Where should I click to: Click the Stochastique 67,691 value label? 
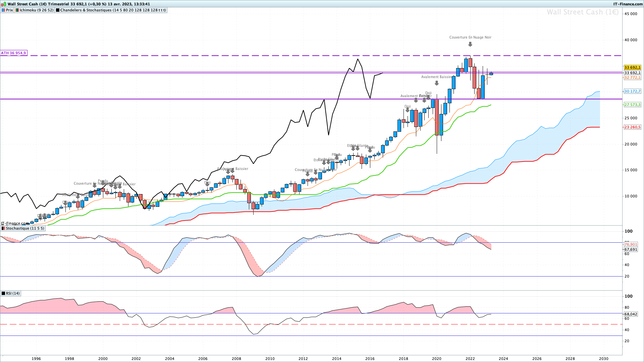click(631, 249)
